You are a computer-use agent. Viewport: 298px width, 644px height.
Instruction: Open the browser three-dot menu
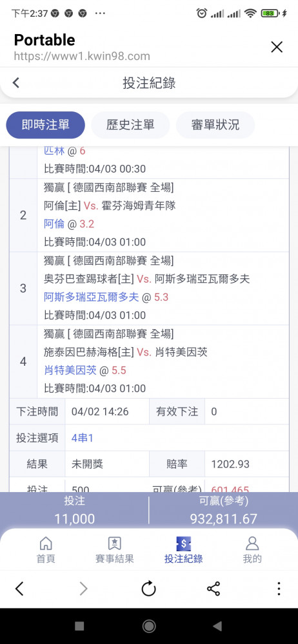279,589
